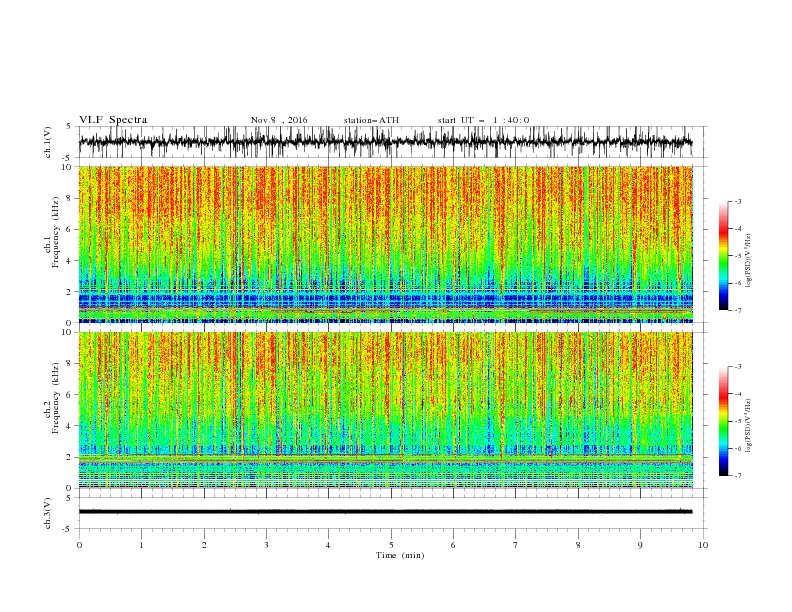Click the ch.1 PSD color scale bar

pos(723,256)
